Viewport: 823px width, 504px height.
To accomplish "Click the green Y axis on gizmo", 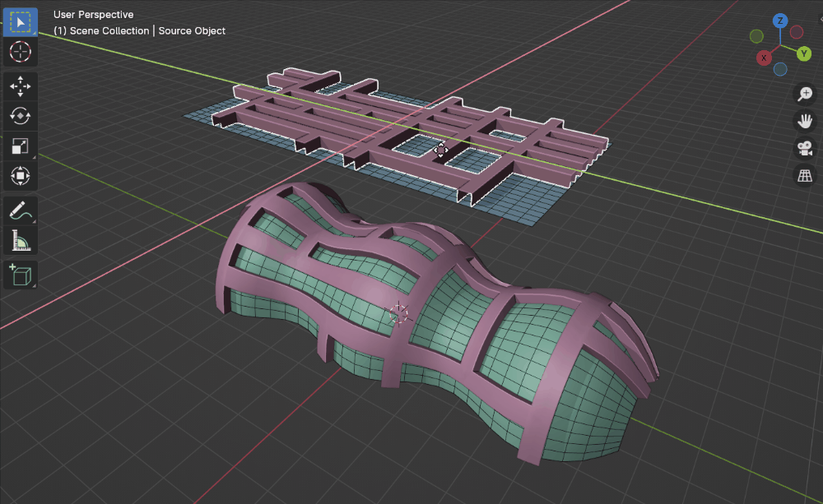I will pos(803,53).
